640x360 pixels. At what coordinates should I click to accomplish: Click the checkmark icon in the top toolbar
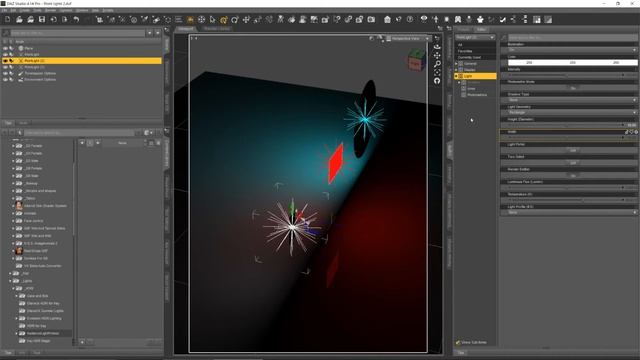click(503, 19)
